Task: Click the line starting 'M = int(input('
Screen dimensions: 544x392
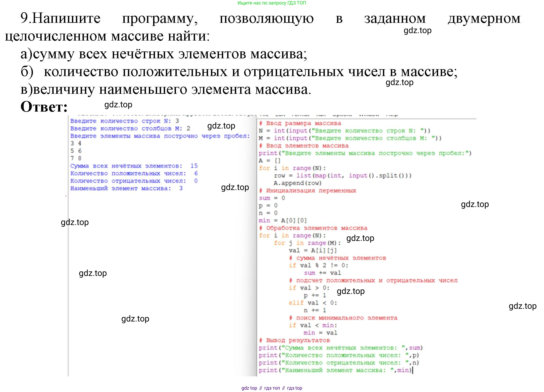Action: click(x=350, y=138)
